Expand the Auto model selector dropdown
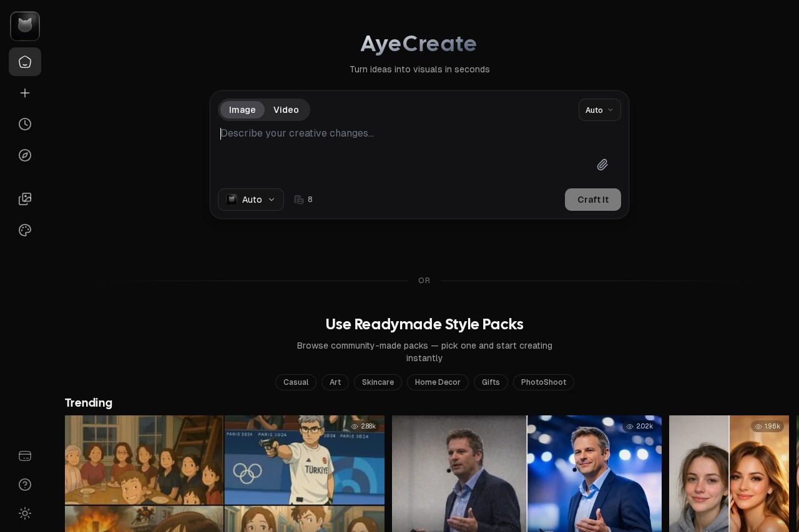This screenshot has height=532, width=799. (x=250, y=200)
